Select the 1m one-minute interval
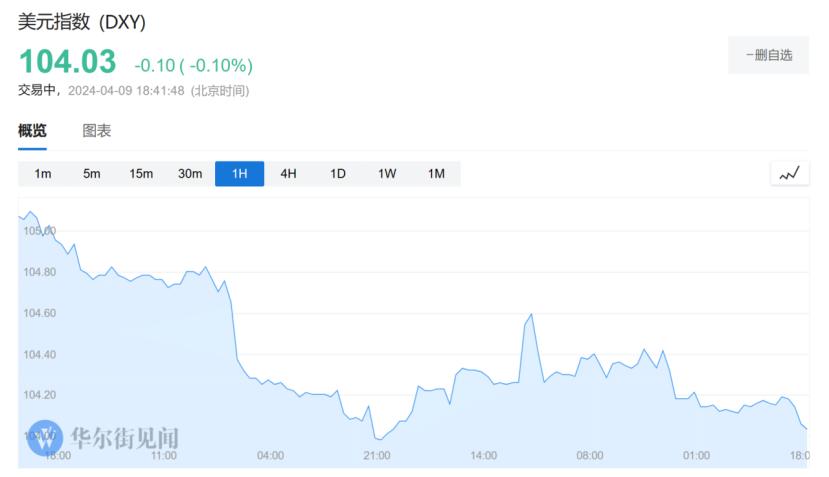 [43, 174]
